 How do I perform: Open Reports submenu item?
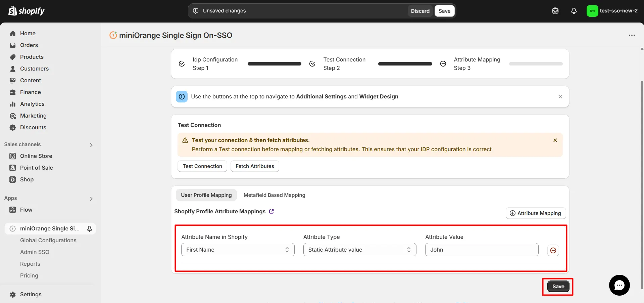30,264
